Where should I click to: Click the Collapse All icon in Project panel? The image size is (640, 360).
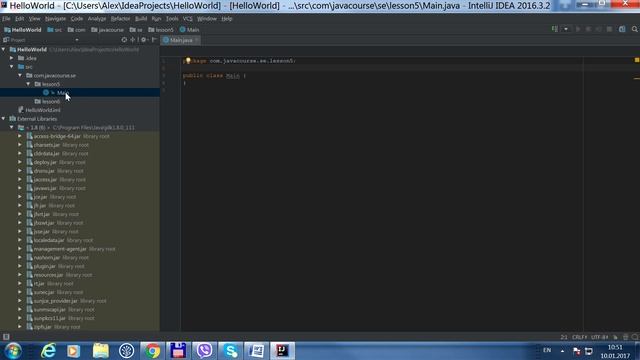133,40
